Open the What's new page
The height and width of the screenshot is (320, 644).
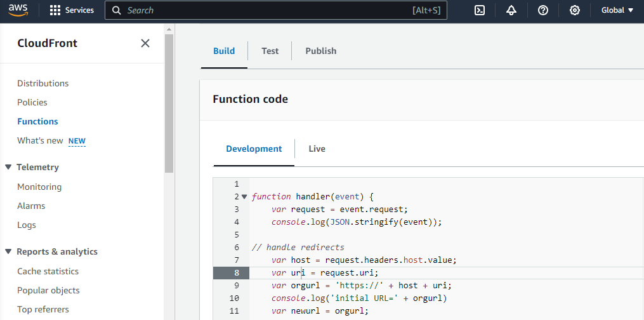tap(40, 140)
